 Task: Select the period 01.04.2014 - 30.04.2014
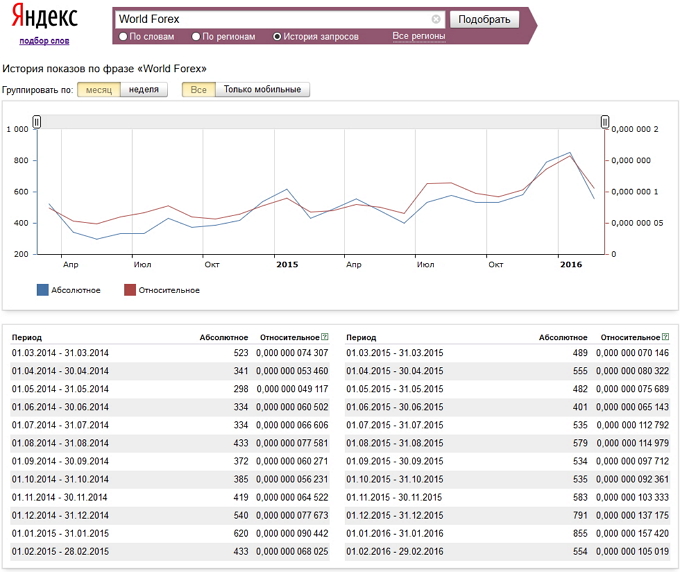click(x=60, y=371)
